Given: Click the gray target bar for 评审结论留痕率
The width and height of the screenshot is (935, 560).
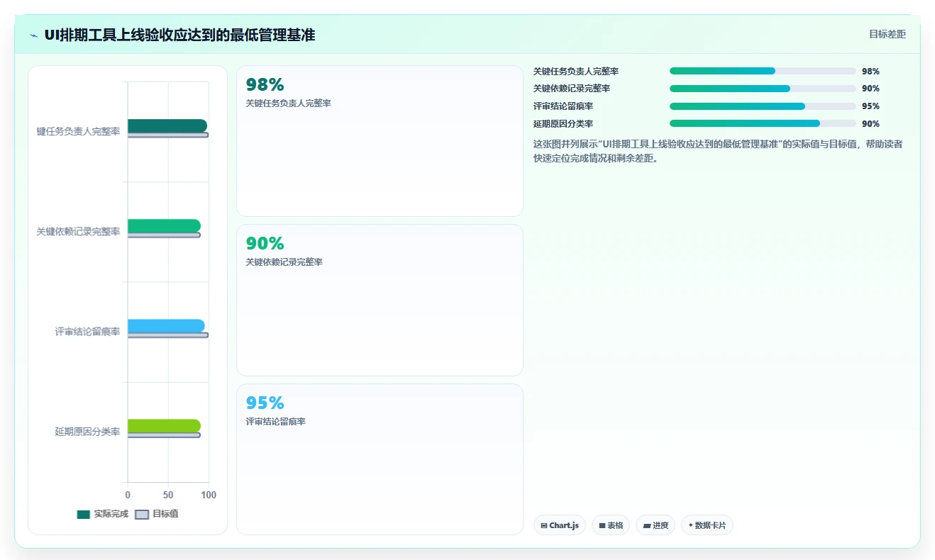Looking at the screenshot, I should pyautogui.click(x=168, y=335).
